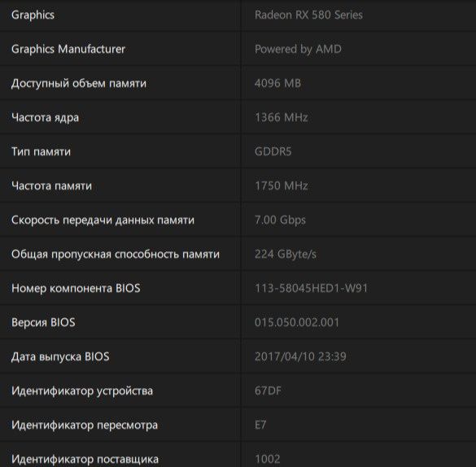Select the Graphics Manufacturer label

point(68,49)
